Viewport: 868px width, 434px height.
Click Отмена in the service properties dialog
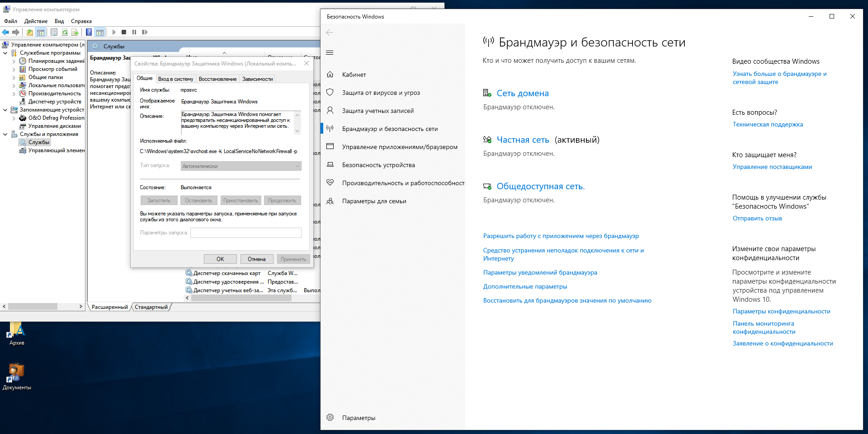(257, 259)
